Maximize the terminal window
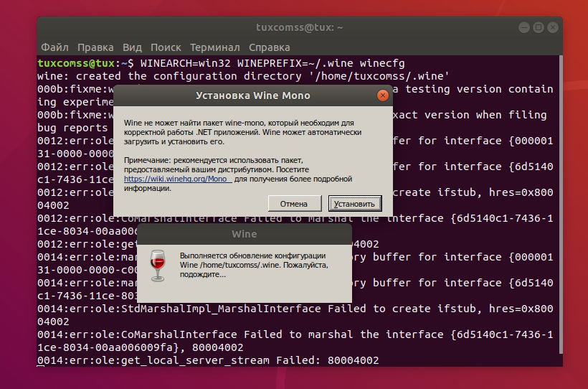The height and width of the screenshot is (389, 588). point(539,27)
